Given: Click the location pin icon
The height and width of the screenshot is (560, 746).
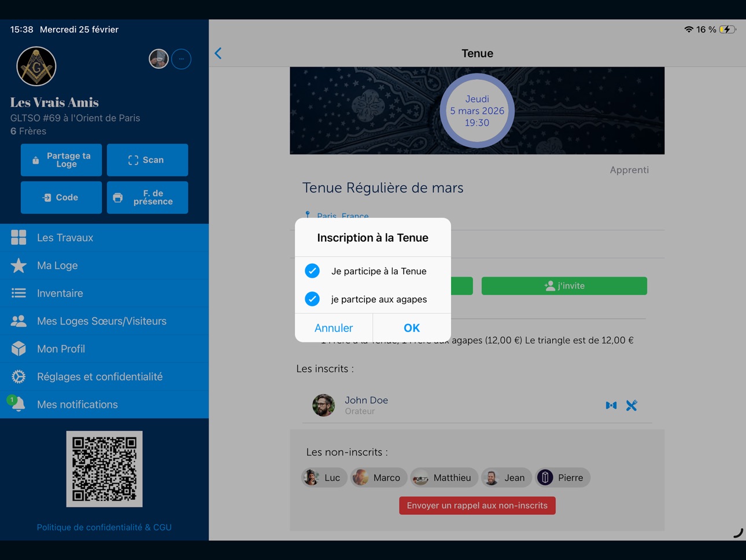Looking at the screenshot, I should pos(308,215).
